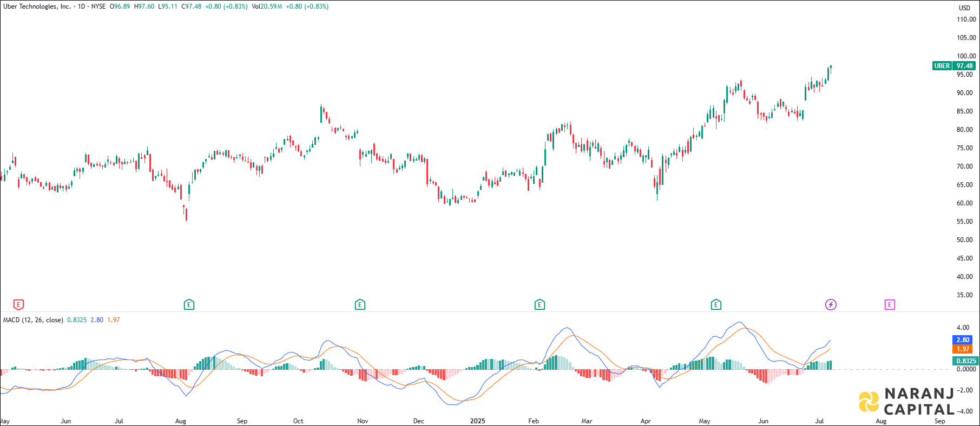
Task: Click the 100.00 price axis label
Action: 966,56
